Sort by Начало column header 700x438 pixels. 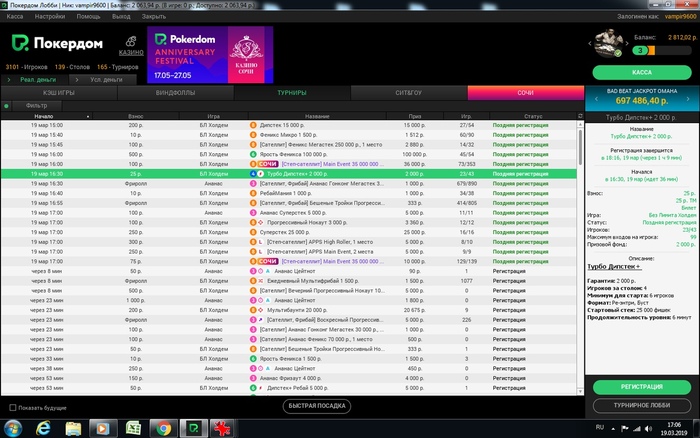coord(44,116)
